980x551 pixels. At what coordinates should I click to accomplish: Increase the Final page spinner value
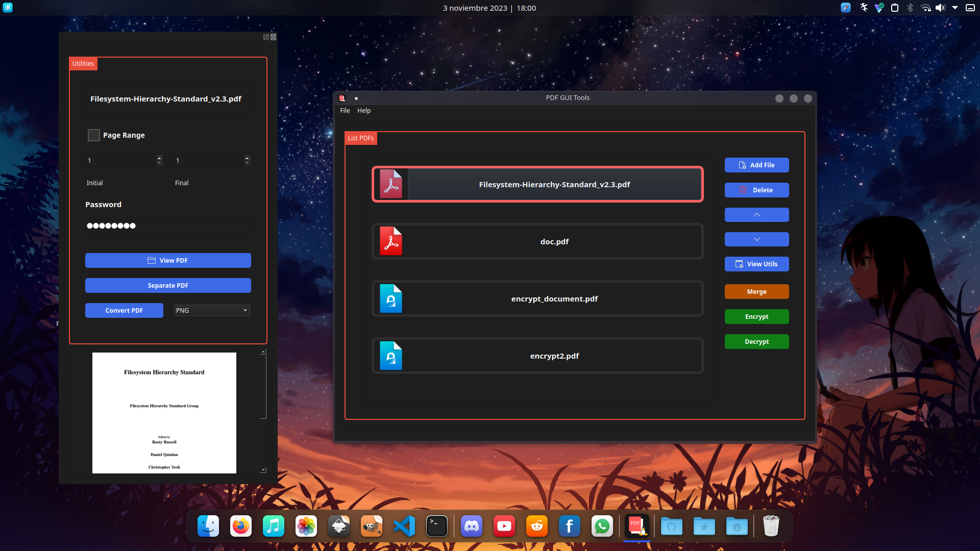[x=247, y=158]
